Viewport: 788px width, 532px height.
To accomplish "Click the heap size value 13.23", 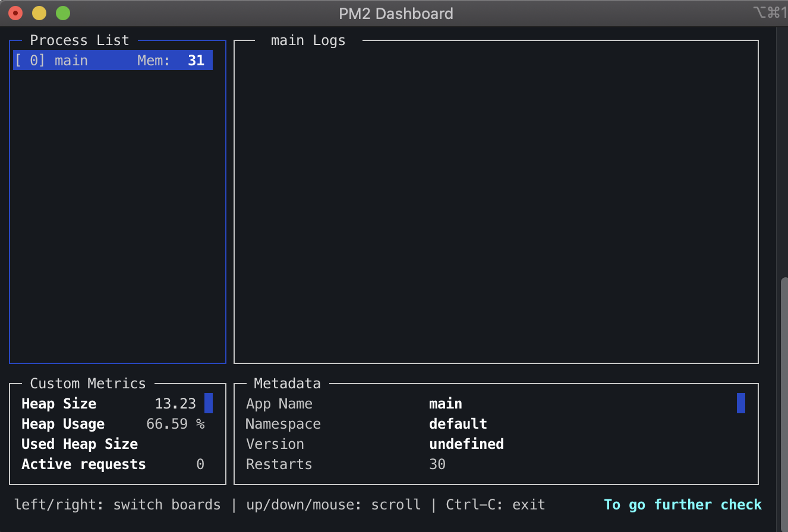I will [175, 404].
